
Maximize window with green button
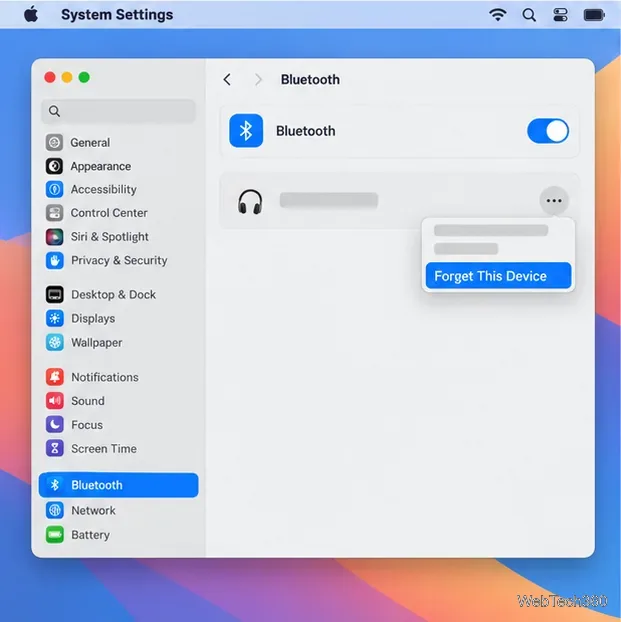pos(84,77)
